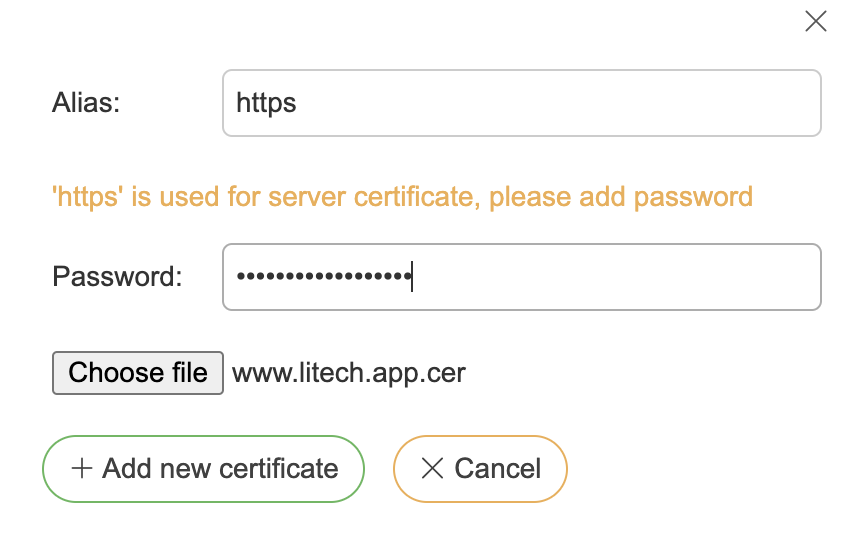
Task: Click the plus icon on Add new certificate
Action: pyautogui.click(x=82, y=468)
